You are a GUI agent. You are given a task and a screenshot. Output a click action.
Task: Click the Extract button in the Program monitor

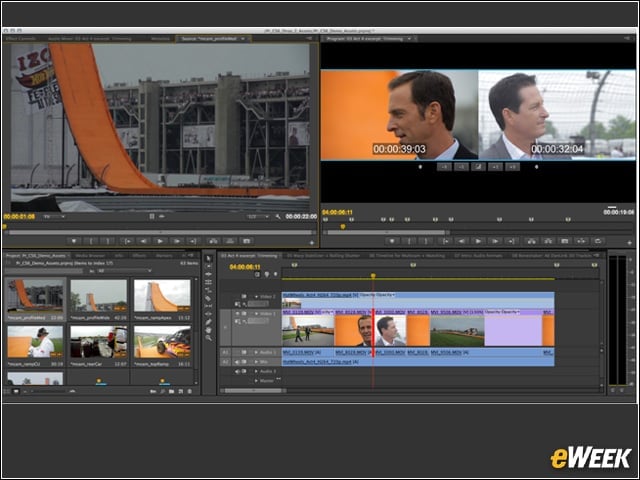coord(548,241)
